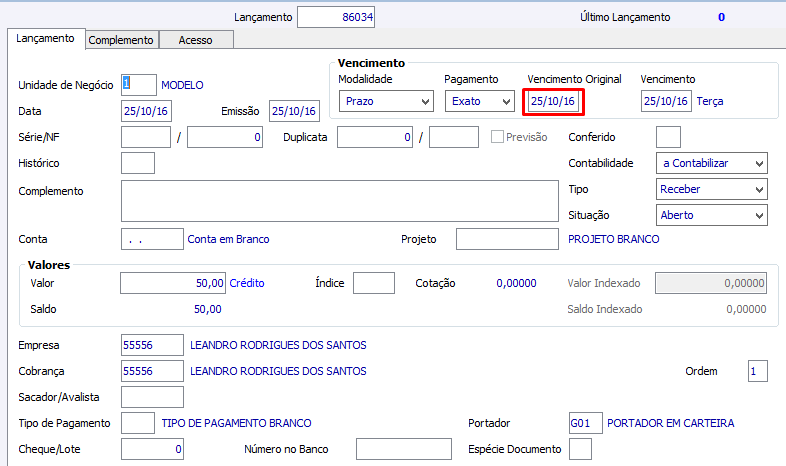Click the Terça weekday text
Viewport: 786px width, 466px height.
coord(710,102)
